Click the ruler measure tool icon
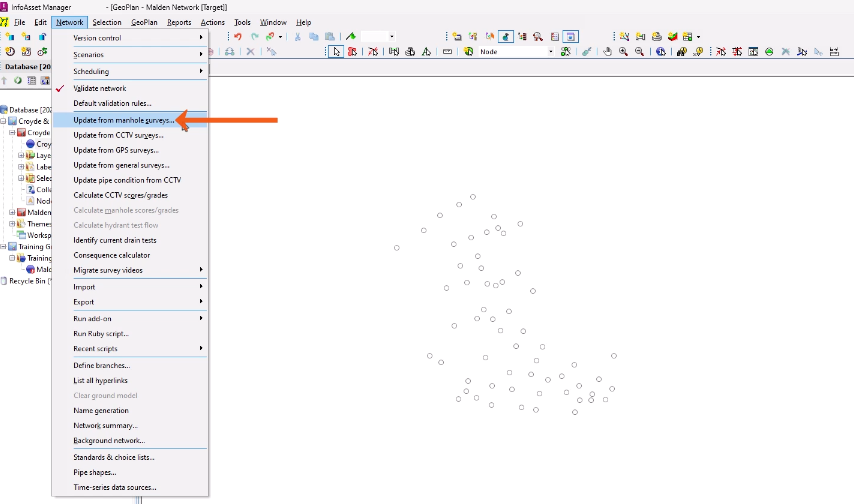854x504 pixels. tap(447, 52)
